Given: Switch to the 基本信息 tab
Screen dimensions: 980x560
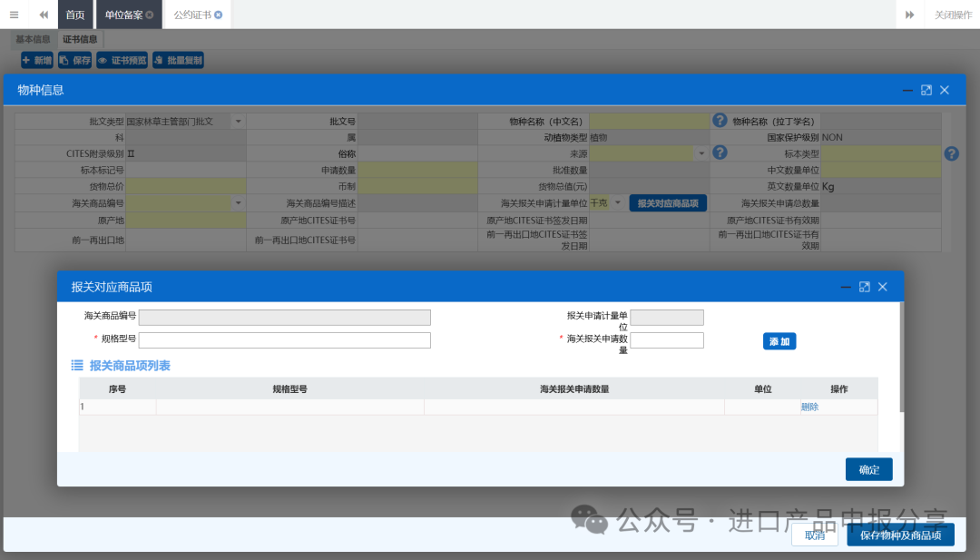Looking at the screenshot, I should point(33,39).
